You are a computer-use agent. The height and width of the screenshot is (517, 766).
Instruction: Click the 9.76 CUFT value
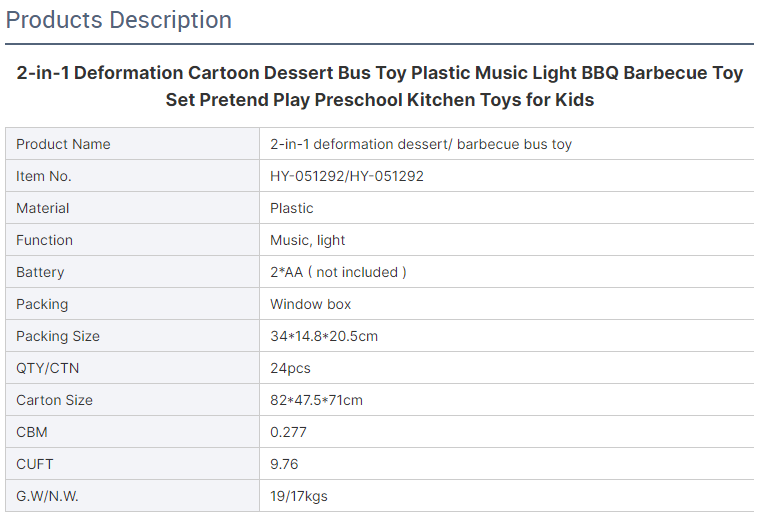coord(284,464)
